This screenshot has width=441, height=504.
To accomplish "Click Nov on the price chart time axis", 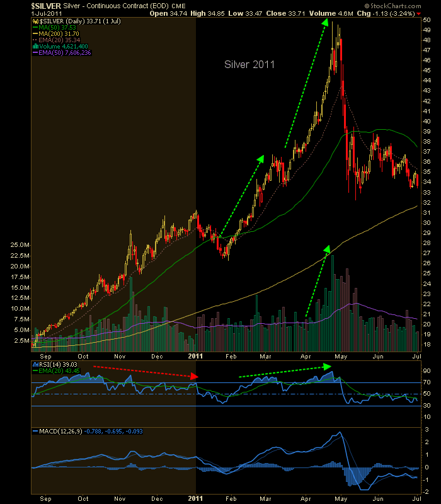I will click(x=120, y=356).
